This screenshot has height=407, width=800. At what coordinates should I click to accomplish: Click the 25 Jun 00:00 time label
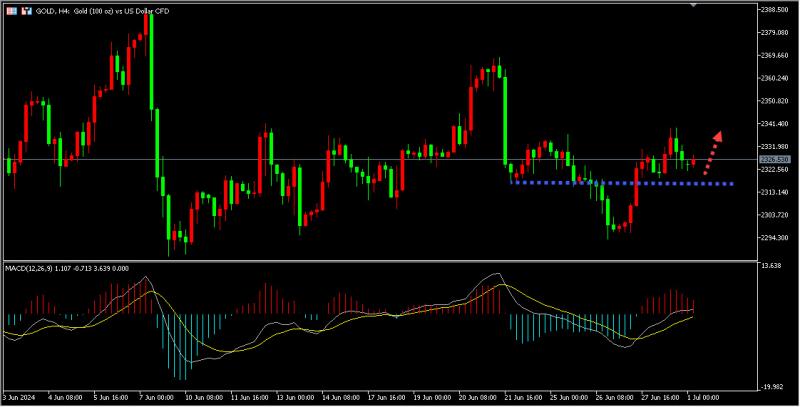pyautogui.click(x=570, y=397)
